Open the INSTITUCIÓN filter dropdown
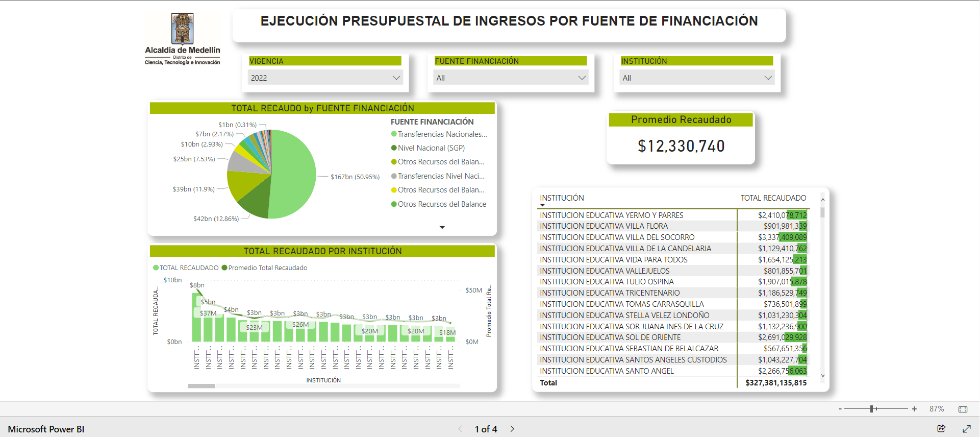Image resolution: width=980 pixels, height=437 pixels. (x=696, y=78)
